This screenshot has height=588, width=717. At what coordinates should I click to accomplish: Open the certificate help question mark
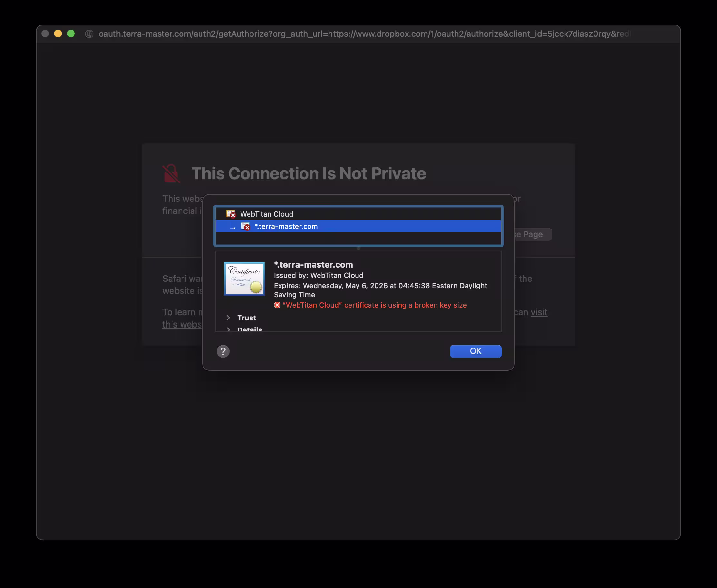(x=223, y=351)
